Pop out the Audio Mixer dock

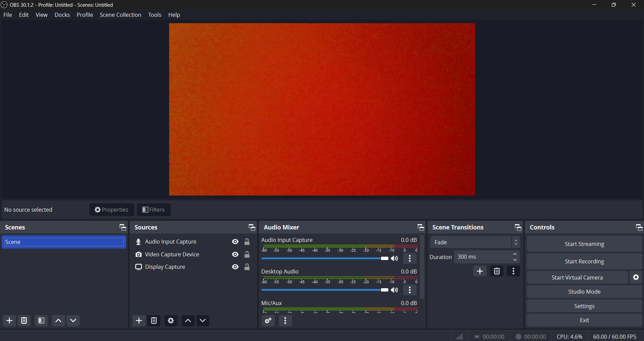pyautogui.click(x=420, y=227)
